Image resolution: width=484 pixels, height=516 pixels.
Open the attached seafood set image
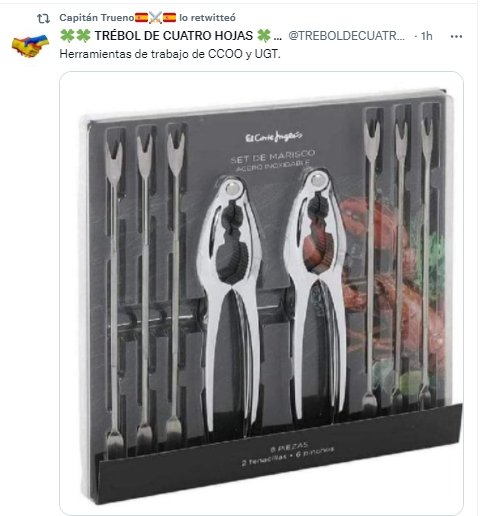pyautogui.click(x=261, y=293)
